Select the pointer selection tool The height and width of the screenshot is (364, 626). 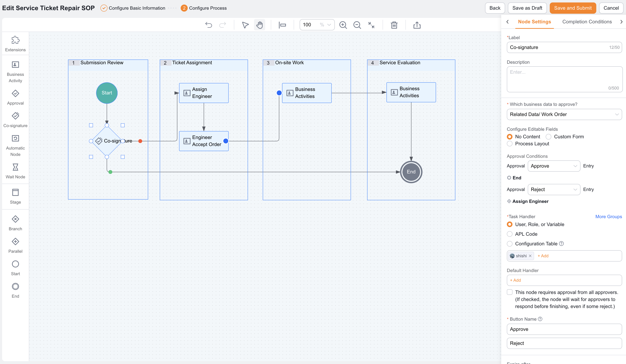246,25
